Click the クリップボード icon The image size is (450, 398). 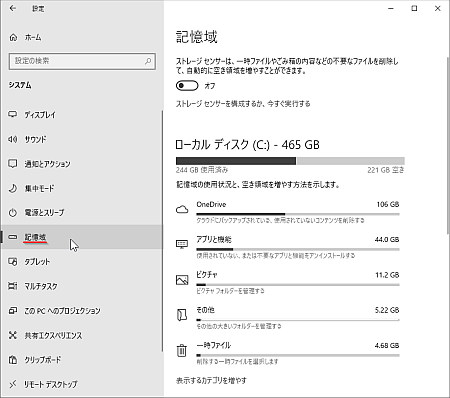coord(13,360)
